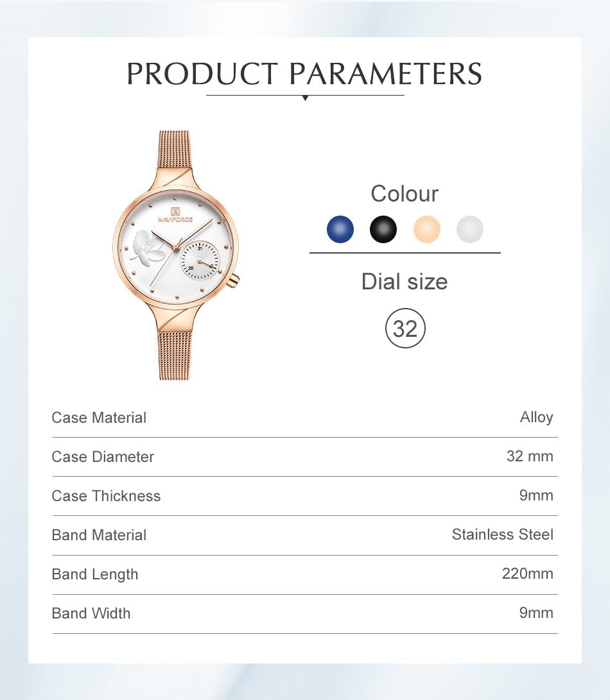Click the lower mesh band of the watch
This screenshot has height=700, width=610.
(x=175, y=355)
